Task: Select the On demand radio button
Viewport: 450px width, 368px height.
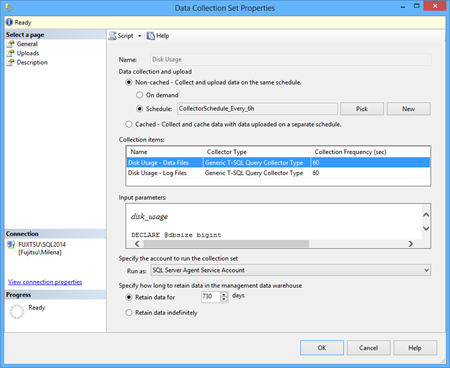Action: click(140, 95)
